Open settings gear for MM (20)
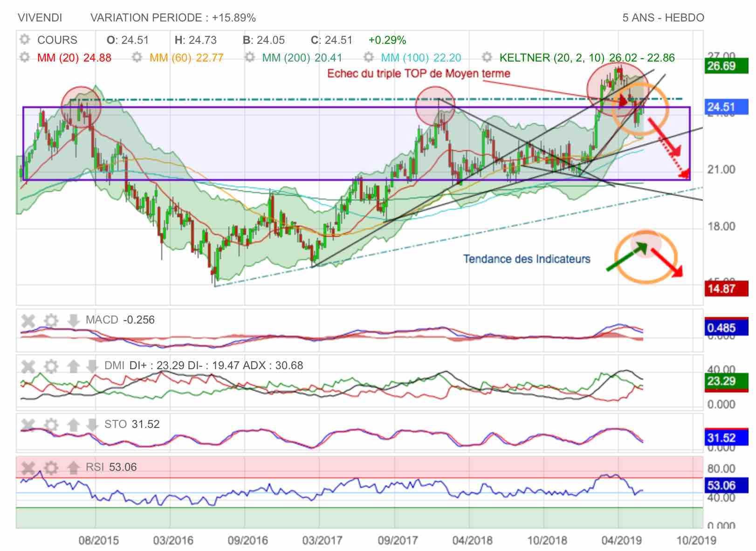Image resolution: width=756 pixels, height=551 pixels. coord(25,57)
